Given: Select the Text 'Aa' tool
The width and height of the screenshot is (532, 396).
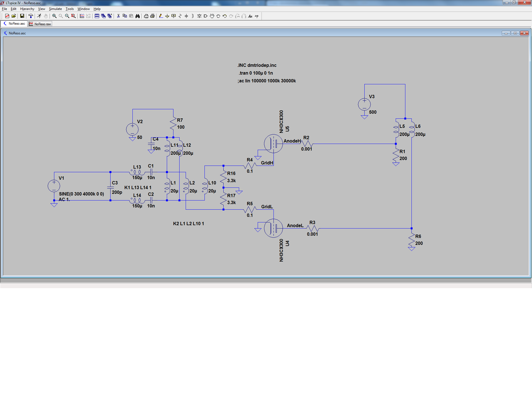Looking at the screenshot, I should (250, 16).
